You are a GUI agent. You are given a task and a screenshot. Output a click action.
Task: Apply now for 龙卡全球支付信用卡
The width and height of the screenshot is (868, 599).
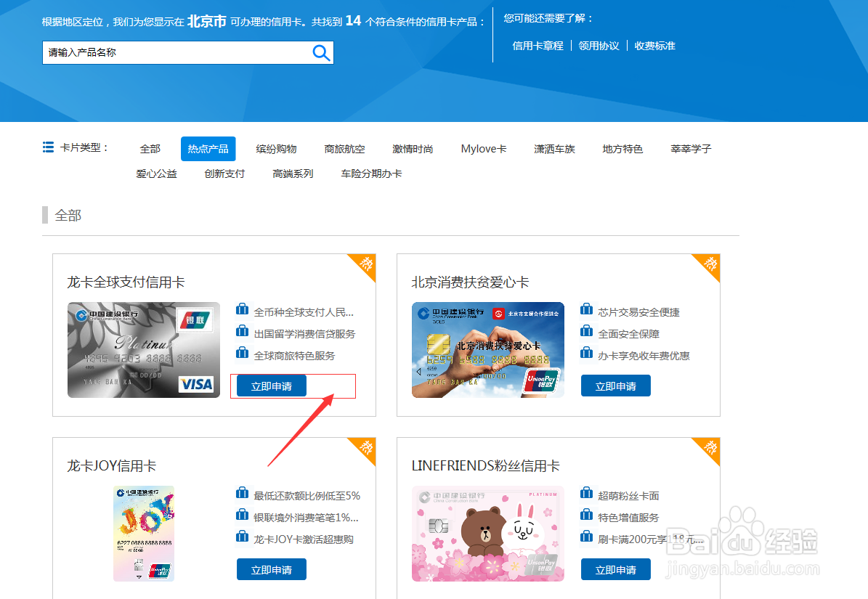point(271,386)
